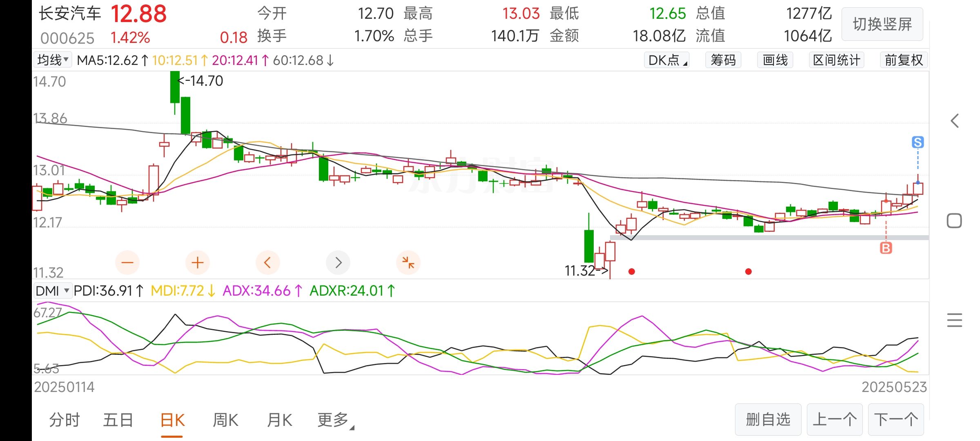Image resolution: width=980 pixels, height=441 pixels.
Task: Switch to 月K tab
Action: tap(279, 420)
